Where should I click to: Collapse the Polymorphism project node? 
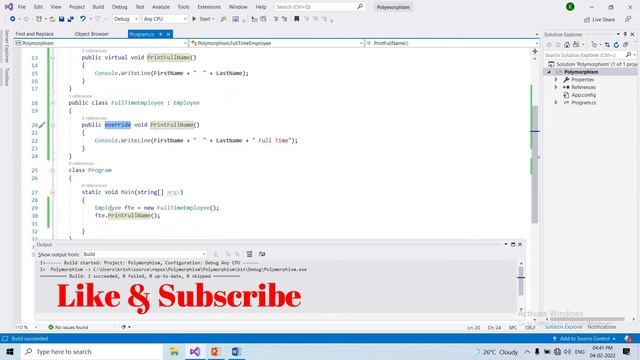point(549,72)
